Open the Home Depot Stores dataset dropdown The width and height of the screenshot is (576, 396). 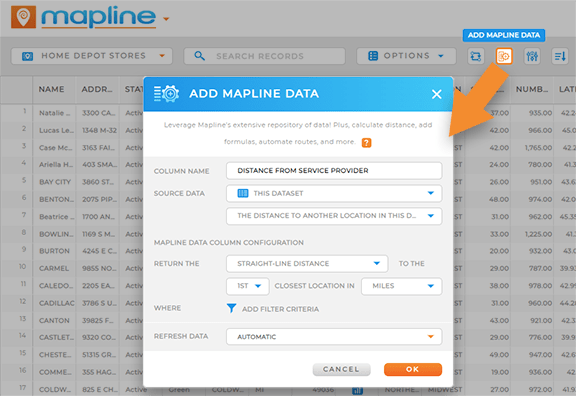[x=91, y=56]
